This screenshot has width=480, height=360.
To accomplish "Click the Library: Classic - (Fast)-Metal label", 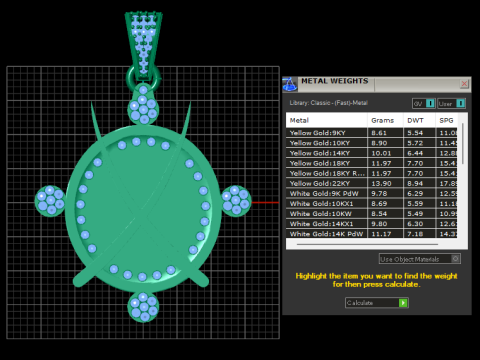I will [x=328, y=103].
